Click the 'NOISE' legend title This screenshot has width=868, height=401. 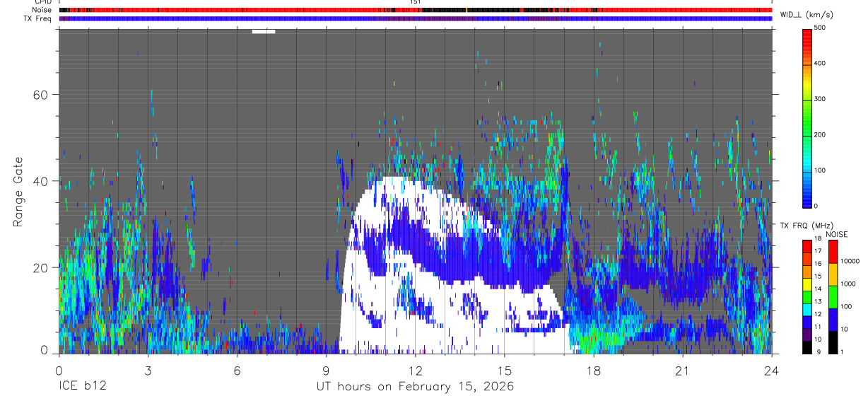[838, 234]
